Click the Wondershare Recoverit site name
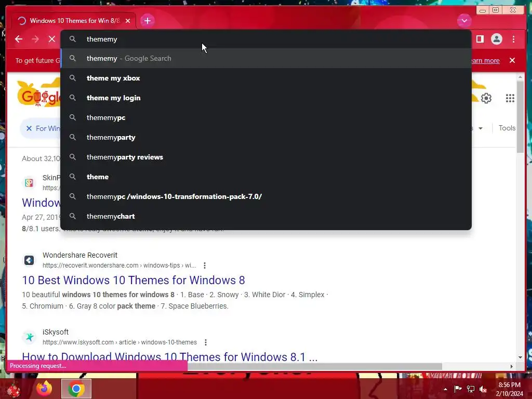Viewport: 532px width, 399px height. point(79,255)
